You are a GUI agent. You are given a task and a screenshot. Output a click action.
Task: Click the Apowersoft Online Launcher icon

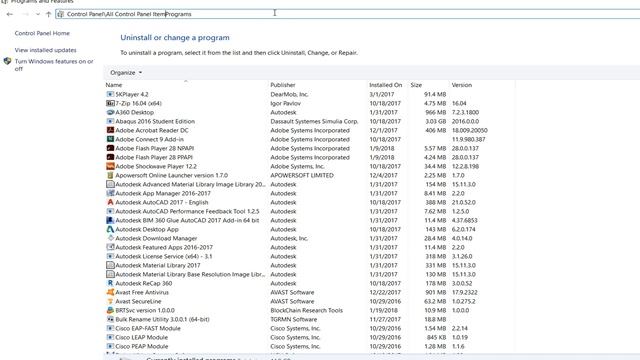point(110,175)
